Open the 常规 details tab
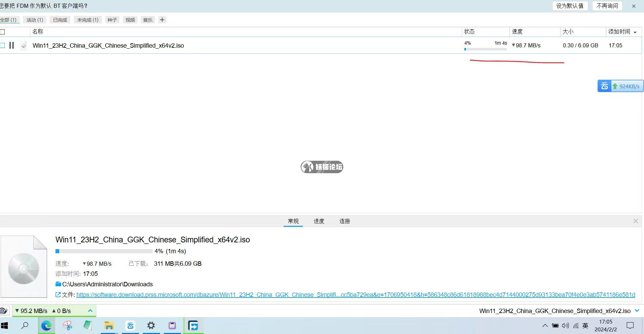644x334 pixels. [293, 221]
